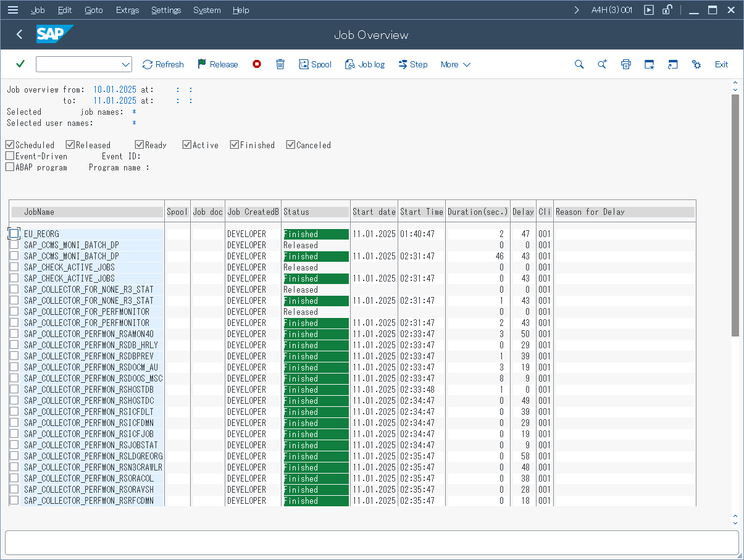Expand the session list chevron near A4H

click(577, 10)
